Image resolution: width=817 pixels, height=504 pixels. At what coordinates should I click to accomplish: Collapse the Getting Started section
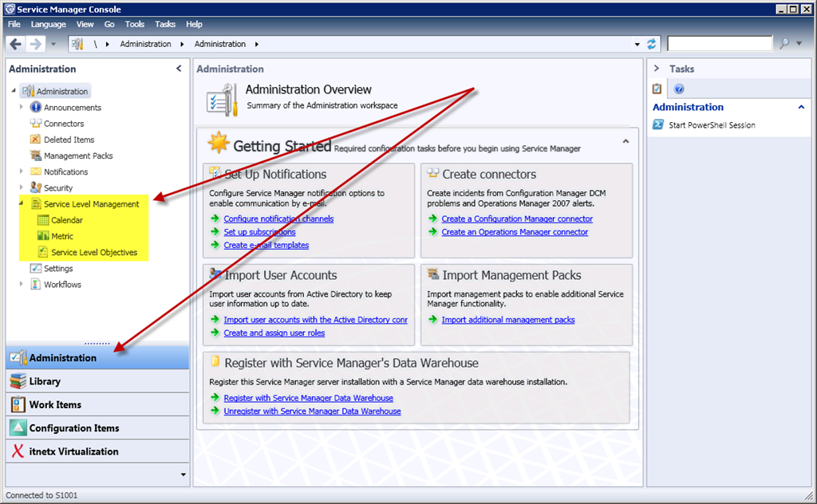[x=626, y=141]
